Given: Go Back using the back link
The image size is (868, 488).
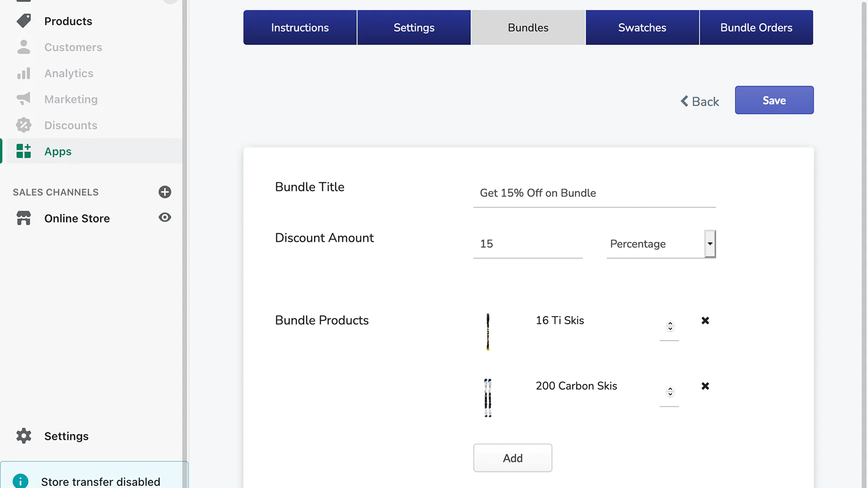Looking at the screenshot, I should (699, 101).
